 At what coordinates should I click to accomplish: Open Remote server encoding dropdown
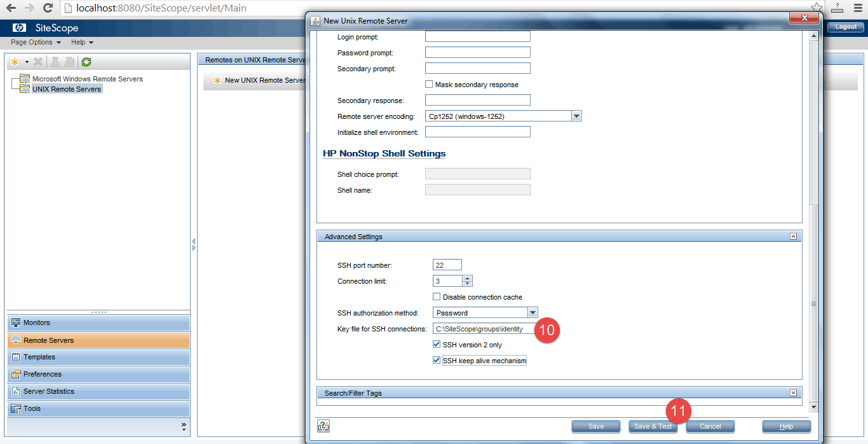coord(576,116)
